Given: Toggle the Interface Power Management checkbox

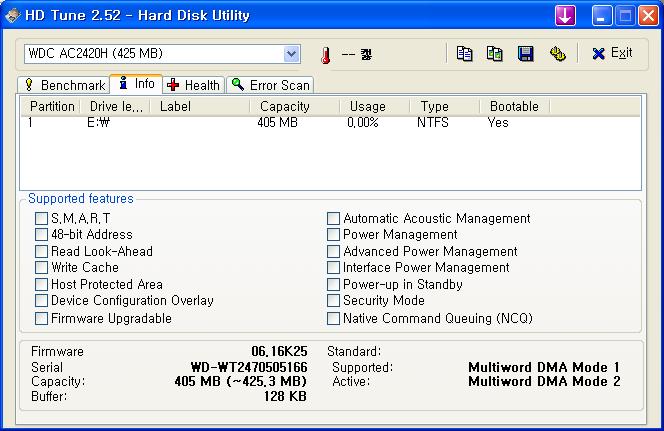Looking at the screenshot, I should click(333, 268).
